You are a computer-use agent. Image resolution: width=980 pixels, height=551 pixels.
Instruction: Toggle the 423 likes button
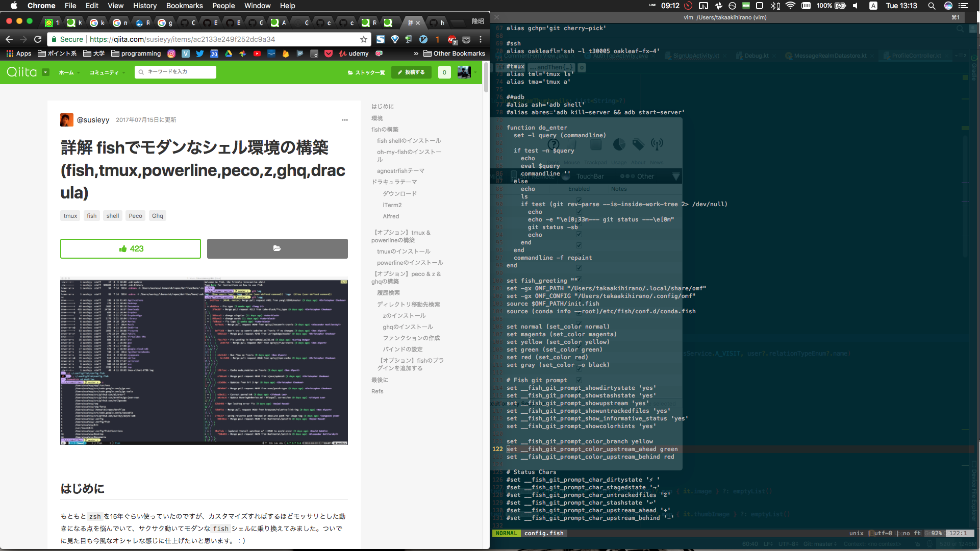point(131,248)
